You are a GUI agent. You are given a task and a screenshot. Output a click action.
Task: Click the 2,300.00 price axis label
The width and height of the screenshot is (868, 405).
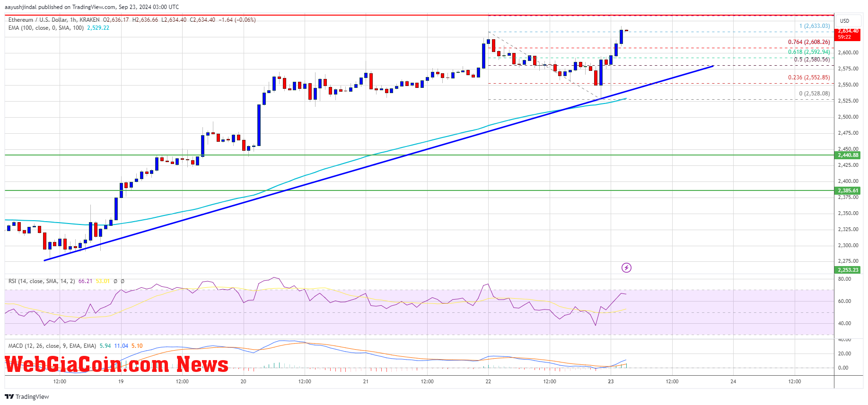(x=848, y=245)
